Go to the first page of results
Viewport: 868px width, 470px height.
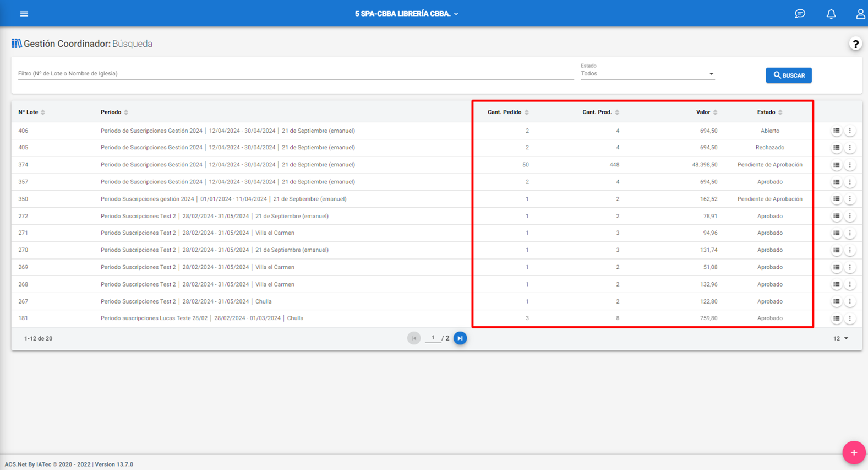(414, 338)
